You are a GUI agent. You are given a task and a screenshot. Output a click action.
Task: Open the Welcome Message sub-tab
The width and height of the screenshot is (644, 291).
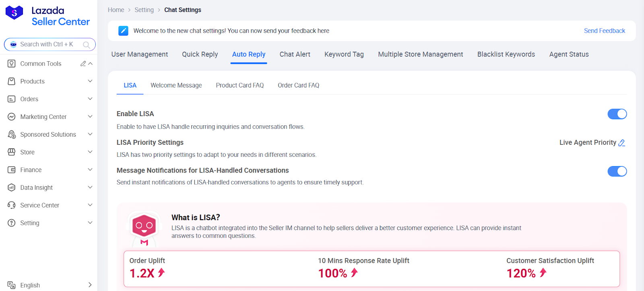coord(176,85)
